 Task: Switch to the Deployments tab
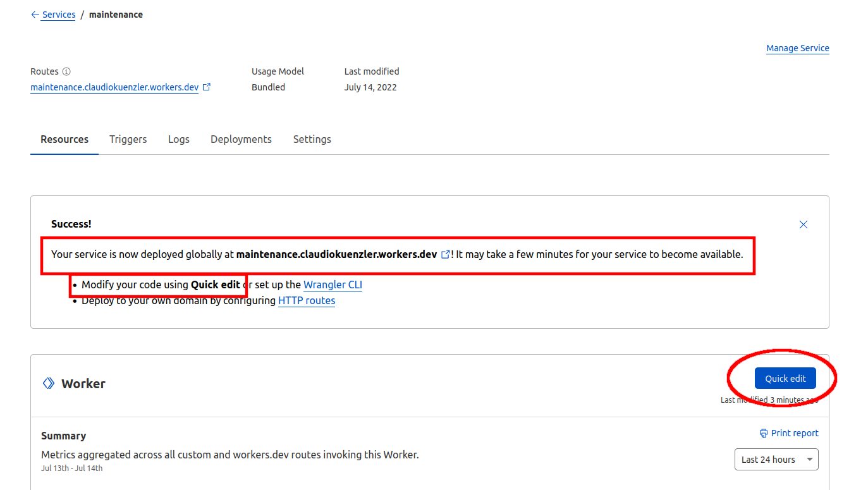pos(241,139)
